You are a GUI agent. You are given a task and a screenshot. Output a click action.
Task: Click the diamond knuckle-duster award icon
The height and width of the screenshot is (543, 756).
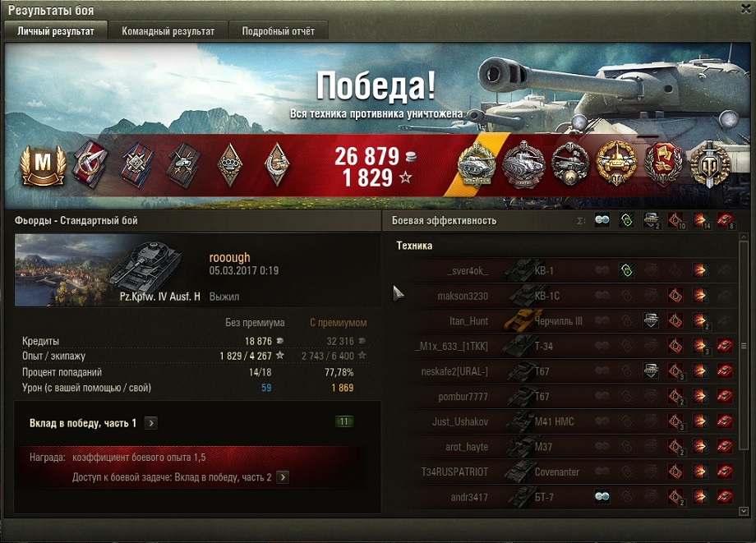(x=229, y=164)
